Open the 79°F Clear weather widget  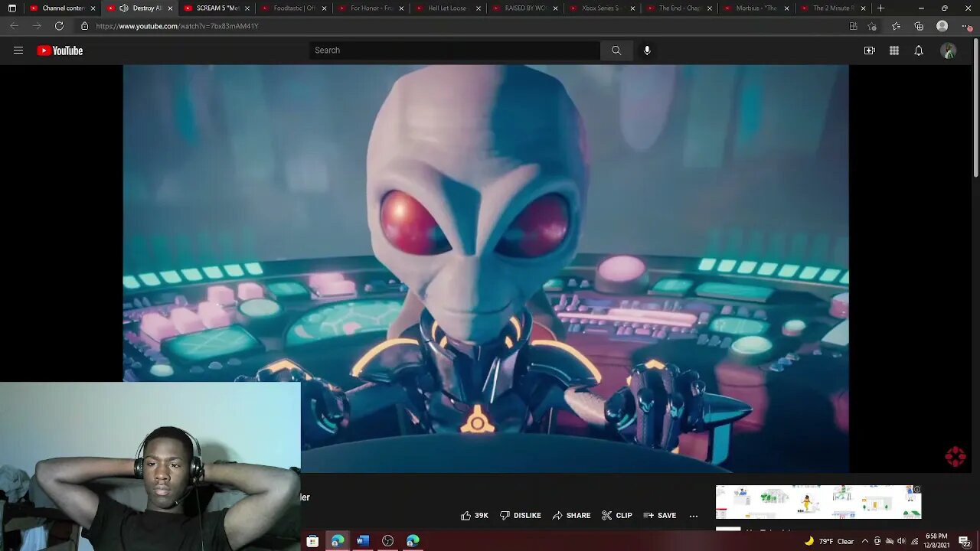coord(828,541)
